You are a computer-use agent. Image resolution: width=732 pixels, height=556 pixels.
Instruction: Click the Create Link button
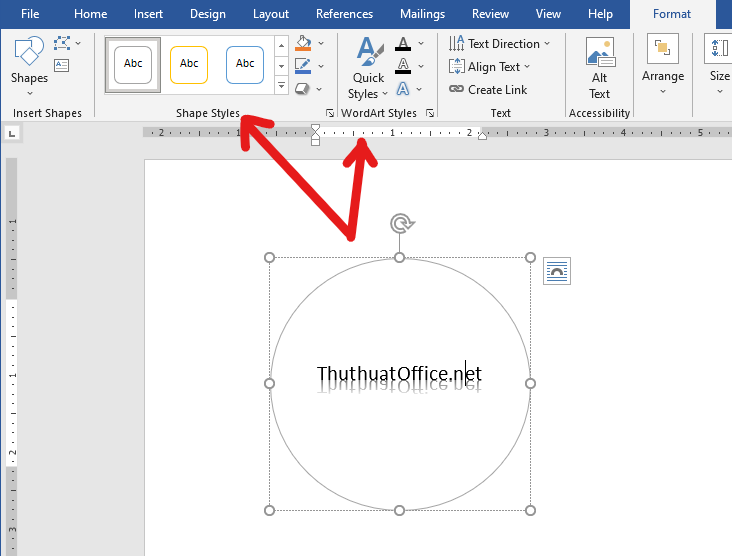click(x=488, y=89)
